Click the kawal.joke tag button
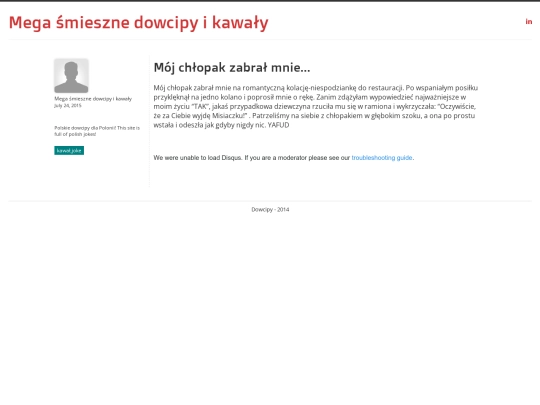The width and height of the screenshot is (540, 405). [69, 150]
